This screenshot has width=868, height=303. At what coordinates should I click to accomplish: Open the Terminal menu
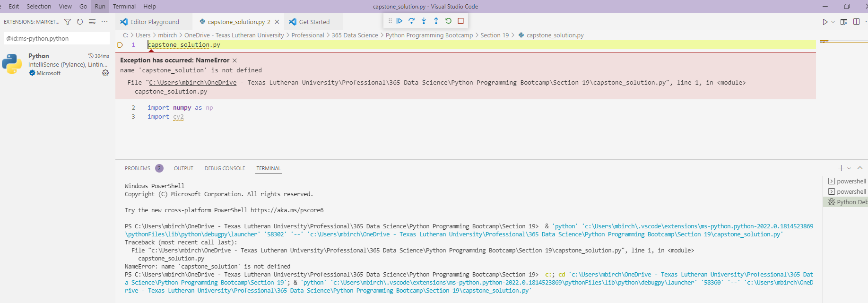tap(124, 6)
